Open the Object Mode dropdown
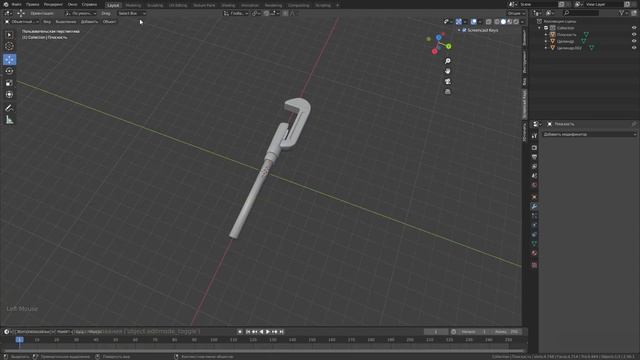Viewport: 640px width, 360px height. coord(22,22)
